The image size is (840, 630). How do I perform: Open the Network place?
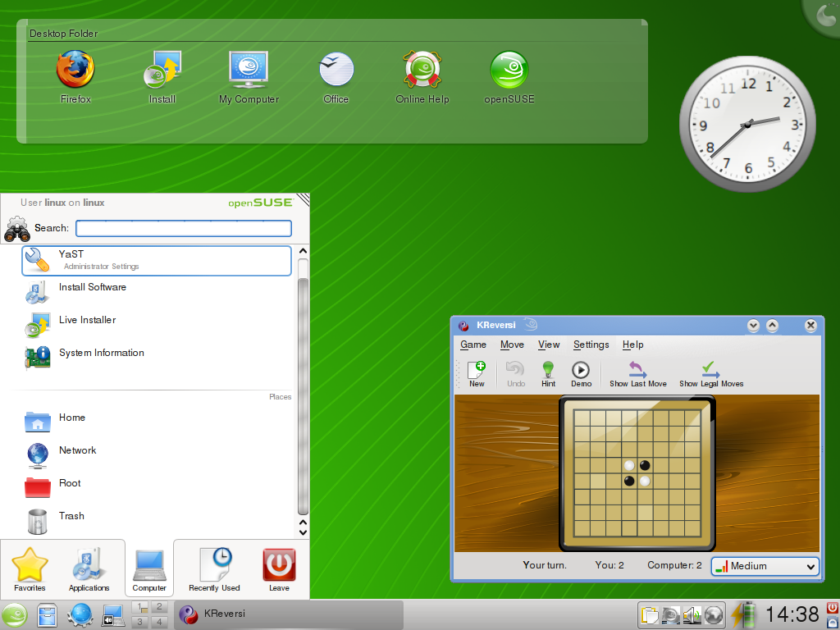(157, 455)
